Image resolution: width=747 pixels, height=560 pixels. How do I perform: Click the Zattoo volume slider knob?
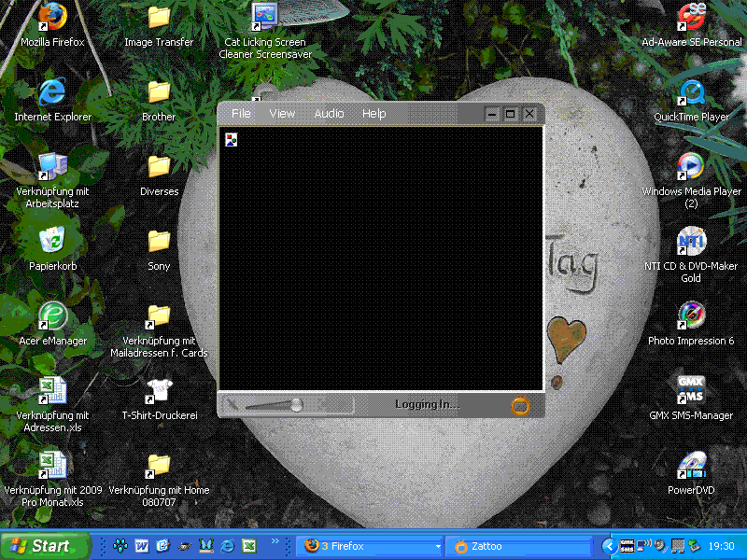pos(296,404)
